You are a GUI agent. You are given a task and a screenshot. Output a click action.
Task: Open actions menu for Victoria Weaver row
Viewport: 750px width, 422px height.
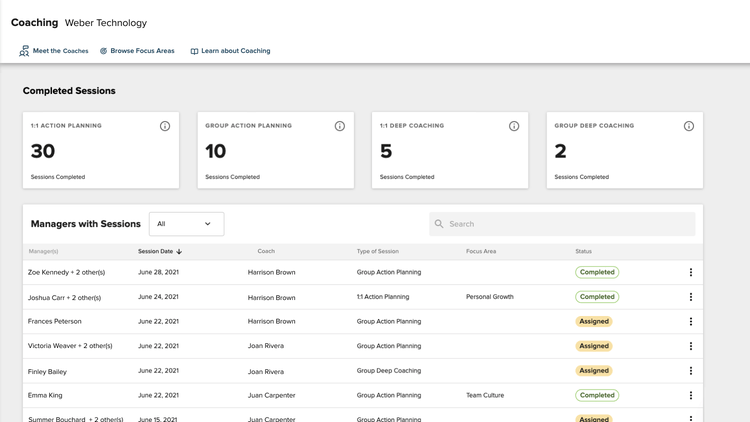point(691,346)
